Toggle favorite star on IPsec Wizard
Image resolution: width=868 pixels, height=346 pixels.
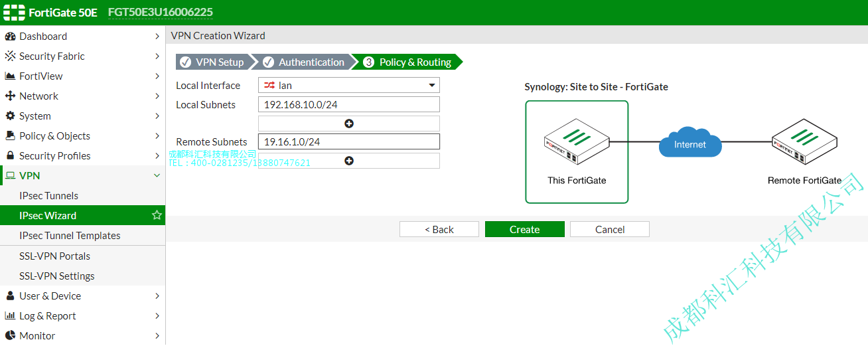(x=157, y=215)
